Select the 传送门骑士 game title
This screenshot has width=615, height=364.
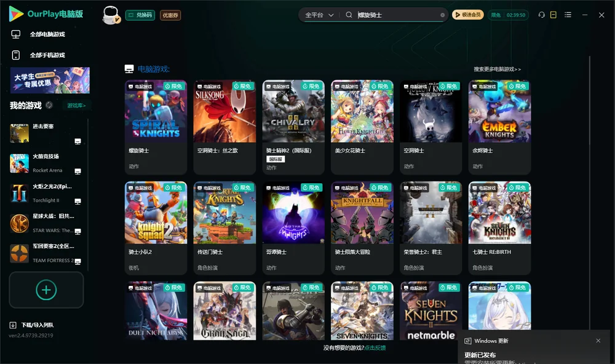[210, 252]
